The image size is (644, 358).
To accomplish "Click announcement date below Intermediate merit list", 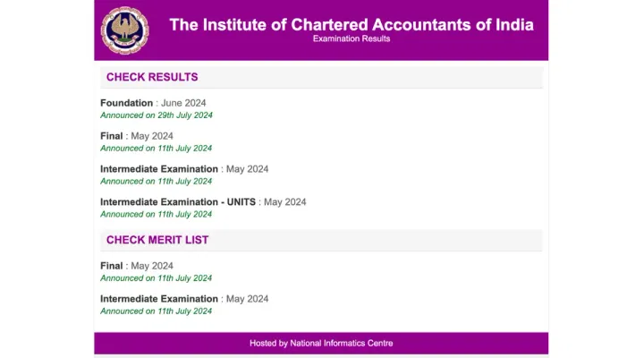I will [156, 311].
